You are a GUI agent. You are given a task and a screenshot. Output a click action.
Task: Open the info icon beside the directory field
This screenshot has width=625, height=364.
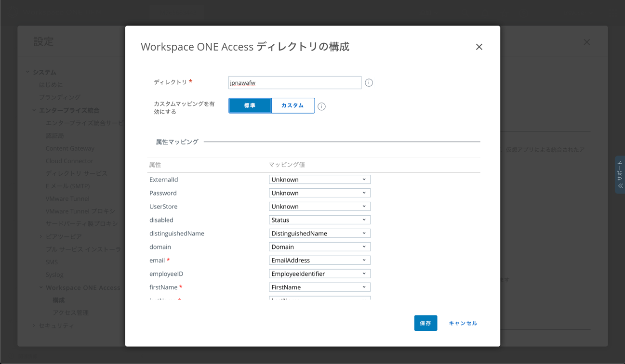[x=369, y=83]
